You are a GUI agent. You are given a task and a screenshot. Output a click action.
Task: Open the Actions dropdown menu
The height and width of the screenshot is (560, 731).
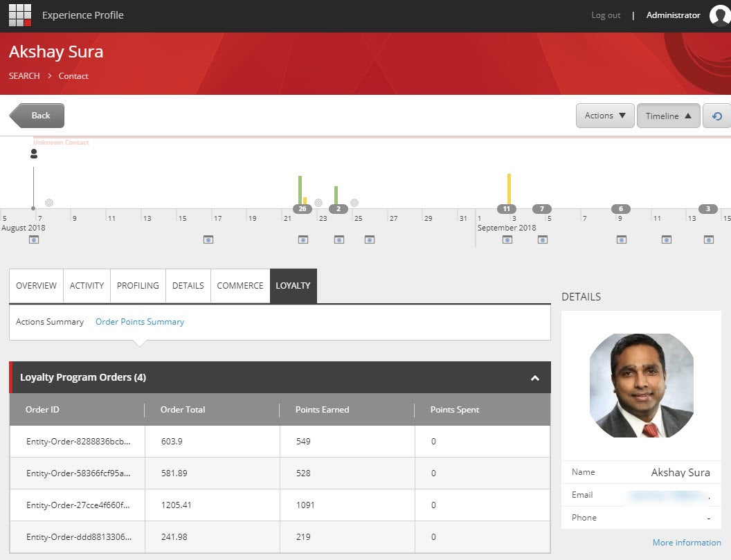(604, 116)
